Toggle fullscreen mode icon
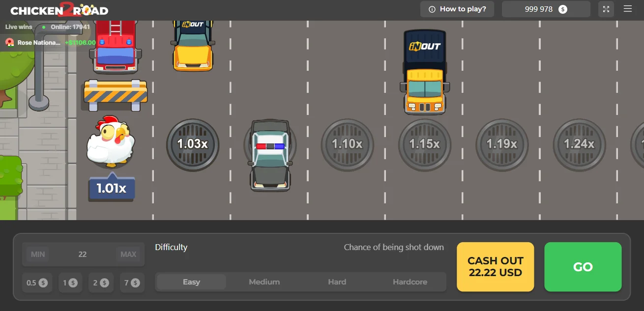The width and height of the screenshot is (644, 311). click(x=606, y=9)
